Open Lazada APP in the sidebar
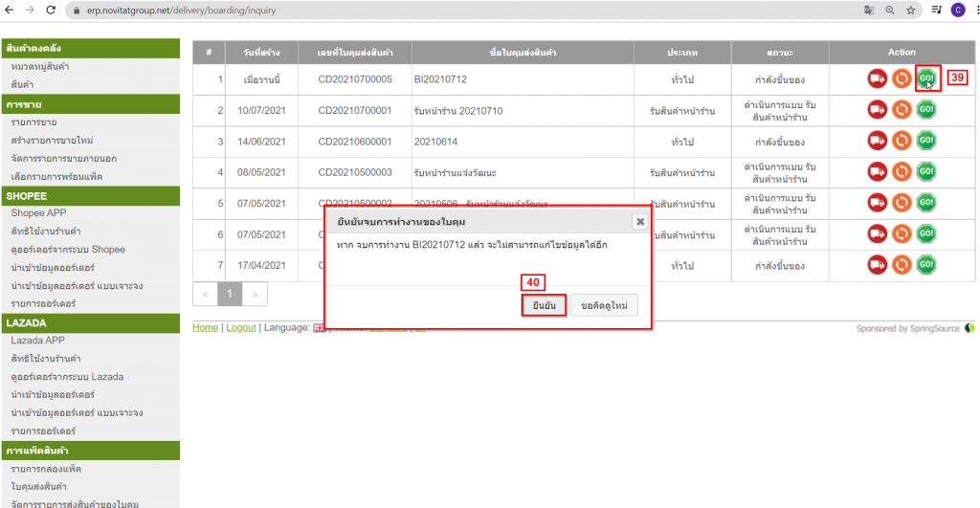The height and width of the screenshot is (508, 980). click(x=37, y=340)
